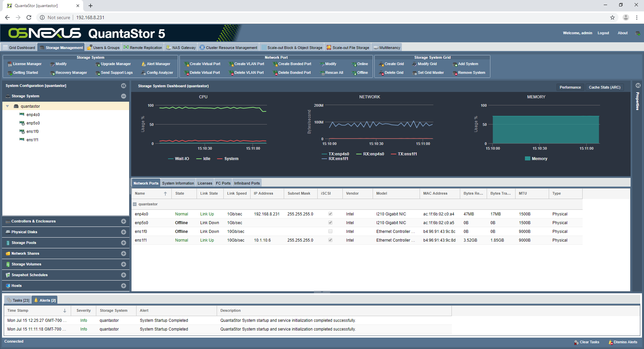Click Create Bonded Port
Viewport: 644px width, 349px height.
pyautogui.click(x=292, y=64)
